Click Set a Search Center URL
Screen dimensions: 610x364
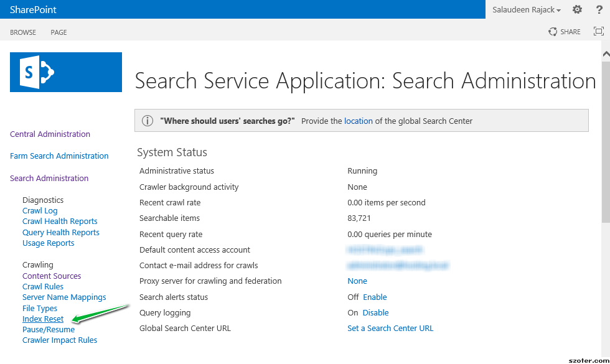coord(390,328)
